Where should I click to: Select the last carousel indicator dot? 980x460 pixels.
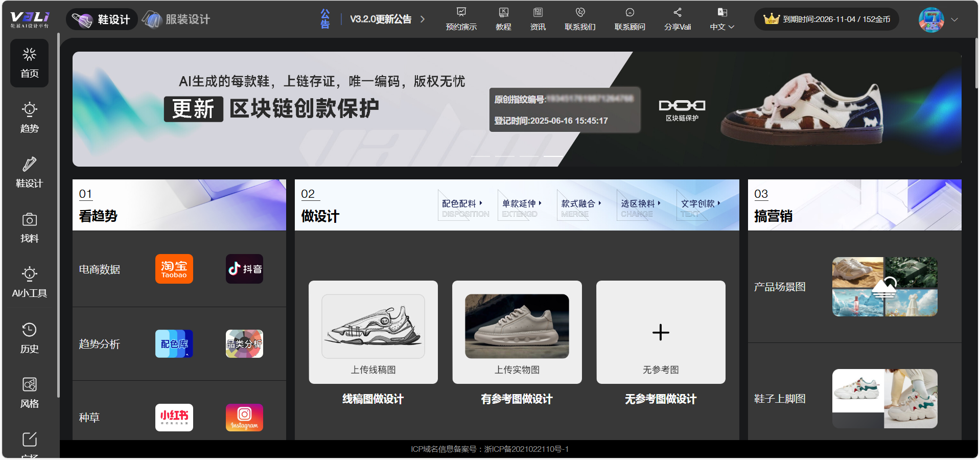pyautogui.click(x=552, y=157)
